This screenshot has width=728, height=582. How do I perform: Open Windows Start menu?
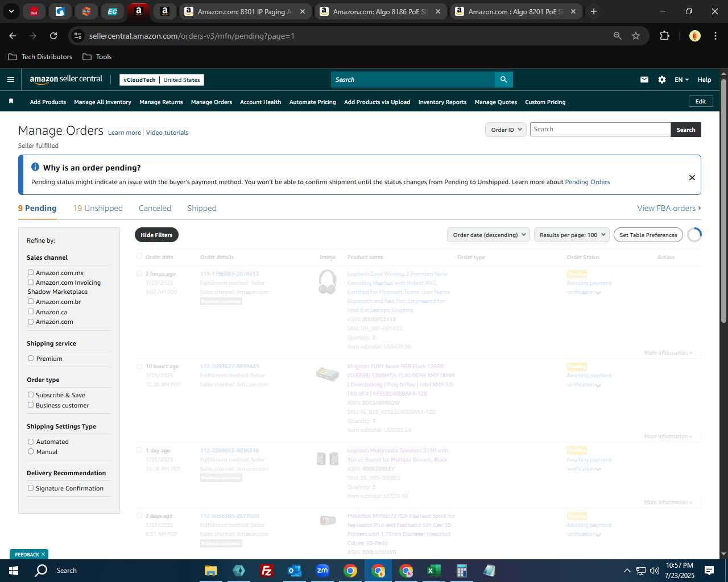coord(14,570)
